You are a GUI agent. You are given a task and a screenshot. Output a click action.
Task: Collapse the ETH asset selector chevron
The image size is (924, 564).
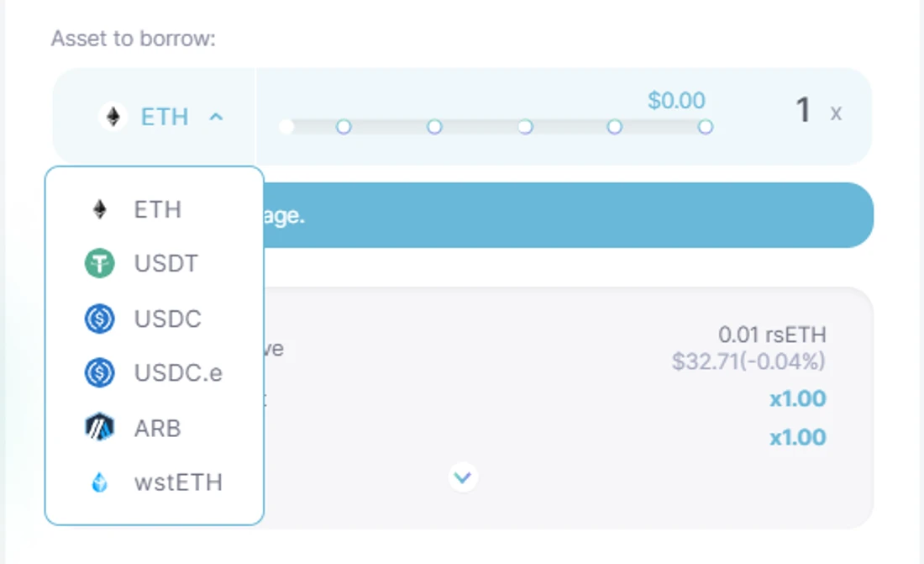point(216,117)
